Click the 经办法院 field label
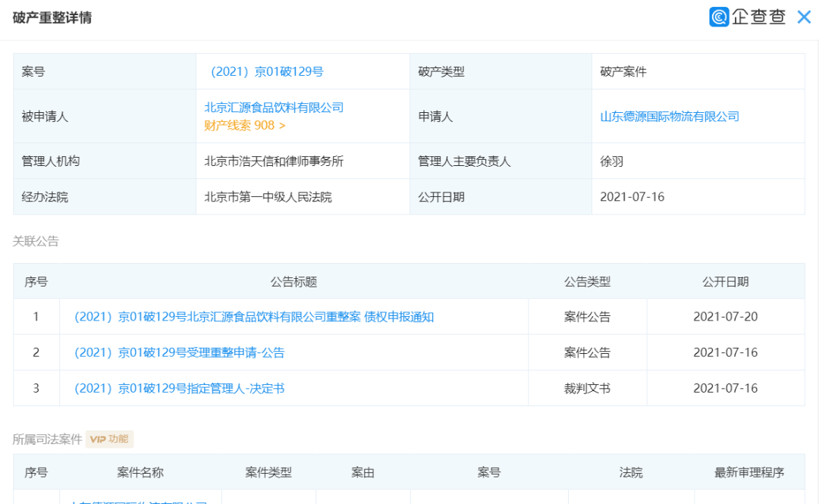 [45, 197]
